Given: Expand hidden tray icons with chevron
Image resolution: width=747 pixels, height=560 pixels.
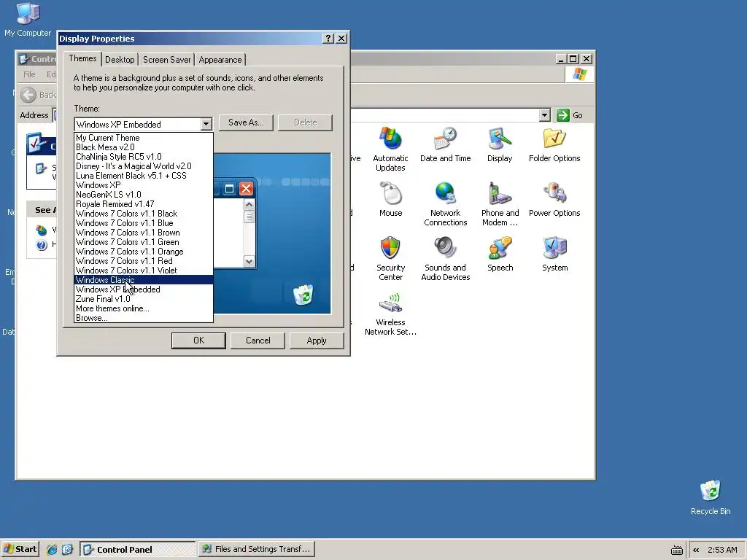Looking at the screenshot, I should pyautogui.click(x=696, y=550).
